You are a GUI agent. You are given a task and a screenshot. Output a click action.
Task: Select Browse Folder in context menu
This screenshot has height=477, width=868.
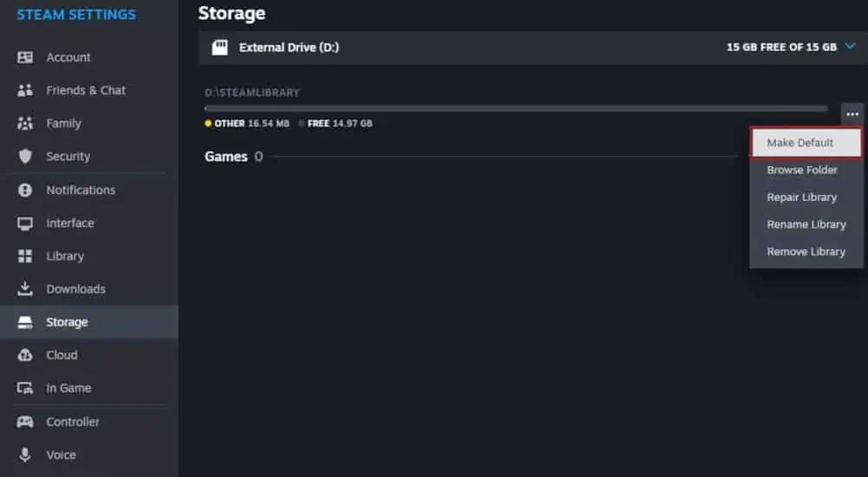tap(802, 170)
